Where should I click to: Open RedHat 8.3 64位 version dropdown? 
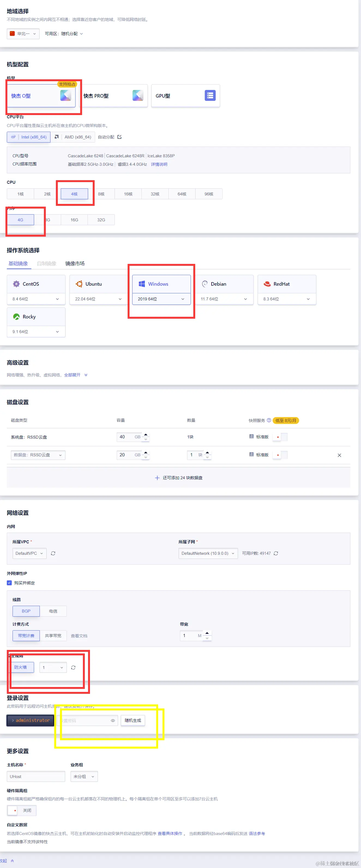click(x=287, y=299)
